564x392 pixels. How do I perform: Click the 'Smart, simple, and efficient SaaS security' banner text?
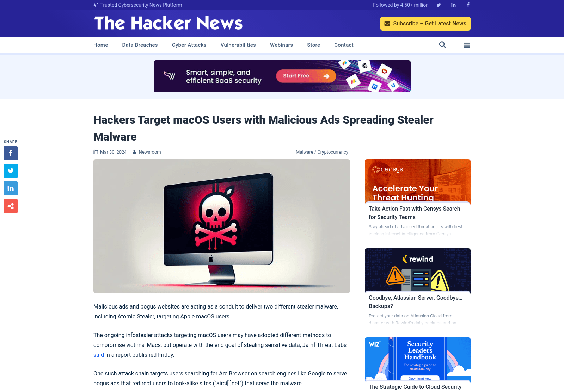[x=223, y=76]
